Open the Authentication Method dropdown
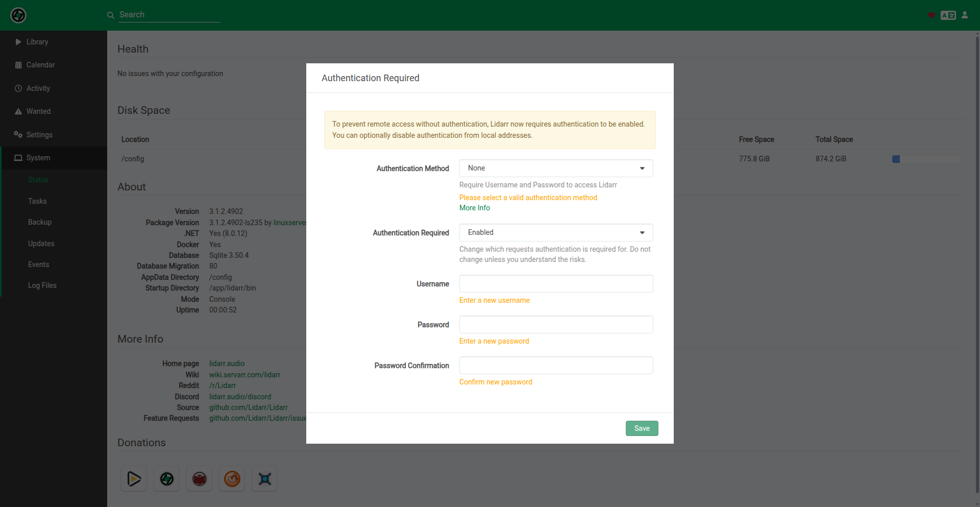Screen dimensions: 980x507 tap(556, 168)
